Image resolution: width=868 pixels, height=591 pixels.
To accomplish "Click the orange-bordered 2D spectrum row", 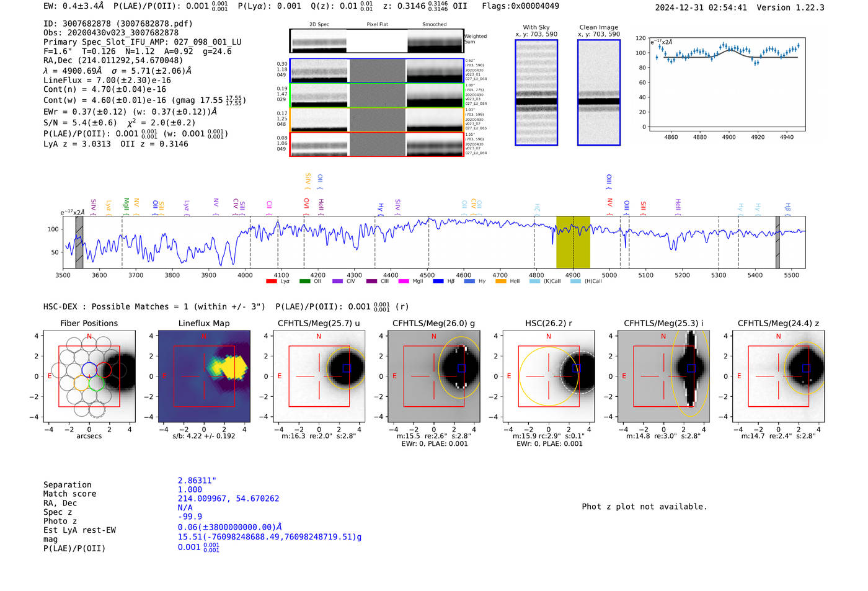I will [377, 120].
